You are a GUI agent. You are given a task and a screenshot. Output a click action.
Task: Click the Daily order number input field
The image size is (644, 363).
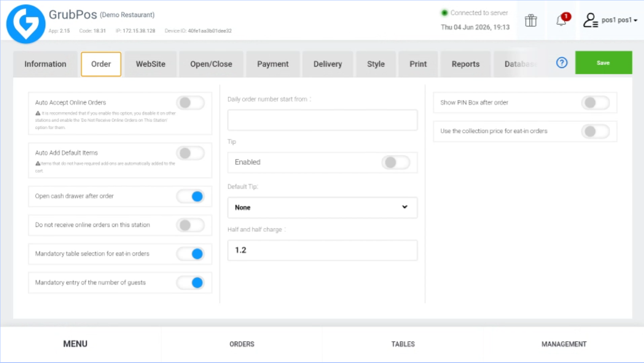322,120
